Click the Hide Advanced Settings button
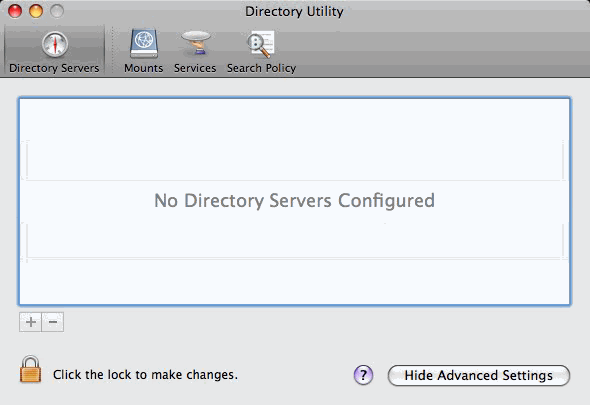The image size is (590, 405). coord(479,375)
